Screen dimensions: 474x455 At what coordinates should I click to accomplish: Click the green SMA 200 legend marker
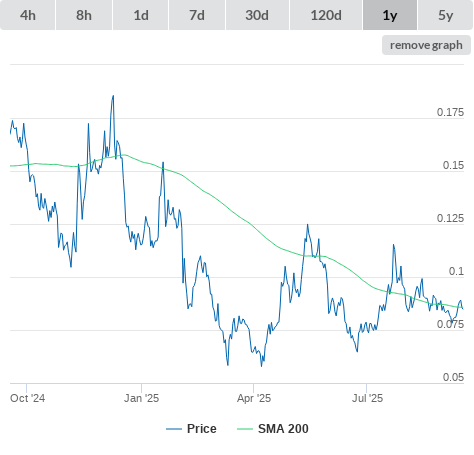coord(245,429)
